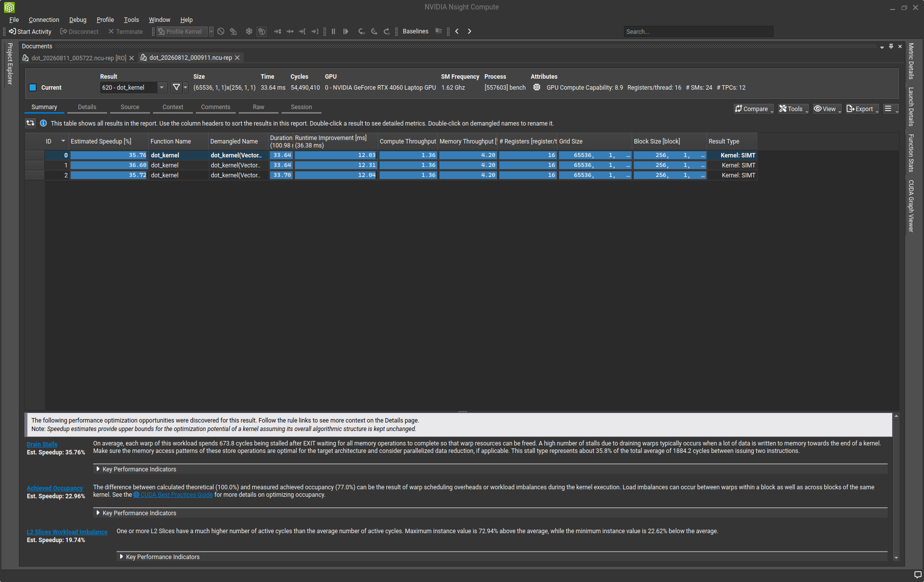Image resolution: width=924 pixels, height=582 pixels.
Task: Click the circle-slash disable icon in toolbar
Action: point(221,31)
